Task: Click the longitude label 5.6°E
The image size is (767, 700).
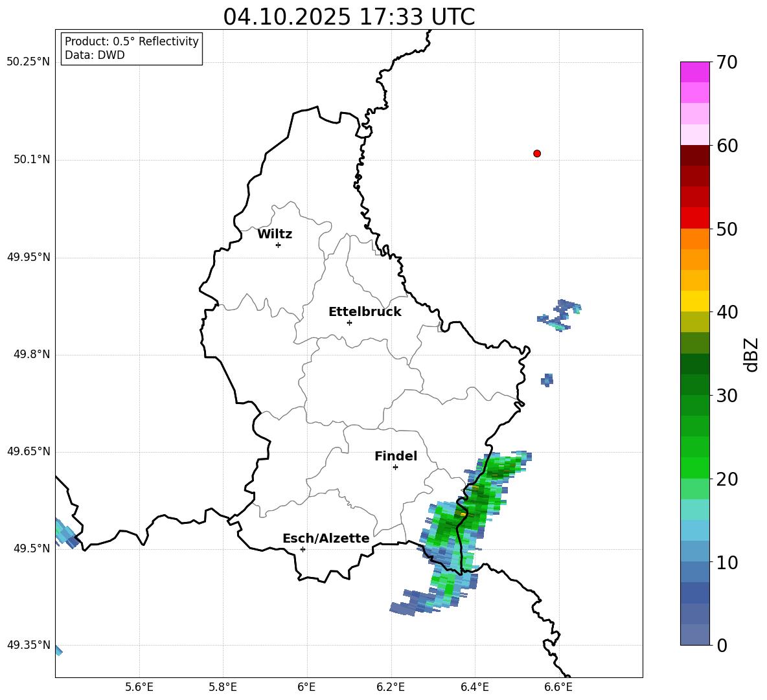Action: click(139, 687)
